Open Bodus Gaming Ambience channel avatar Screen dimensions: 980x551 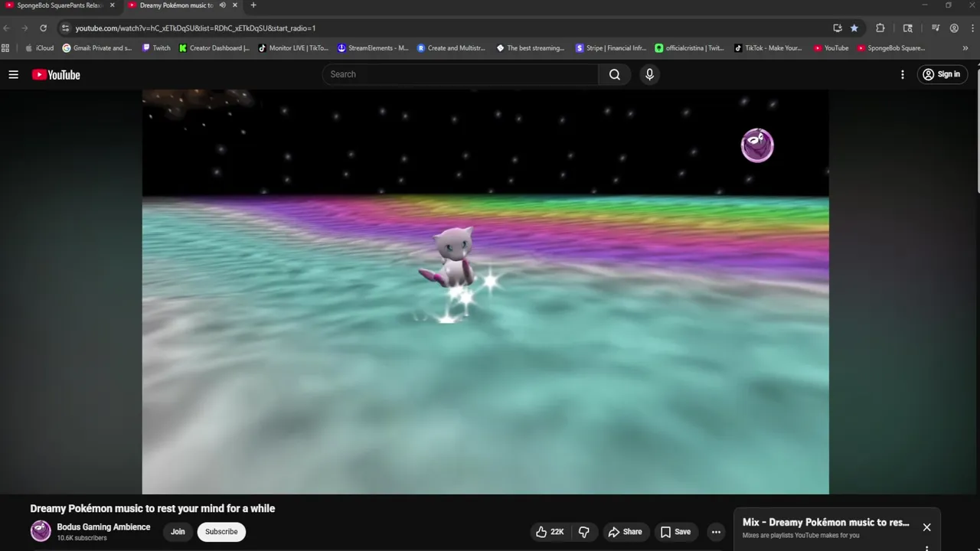41,531
